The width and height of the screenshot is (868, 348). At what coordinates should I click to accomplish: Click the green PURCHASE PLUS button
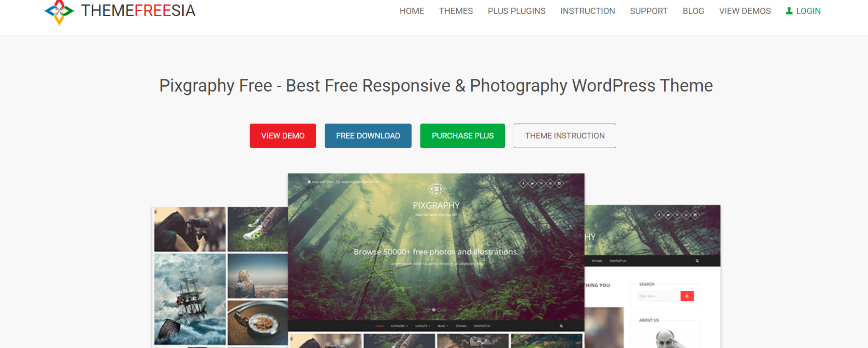[x=462, y=136]
